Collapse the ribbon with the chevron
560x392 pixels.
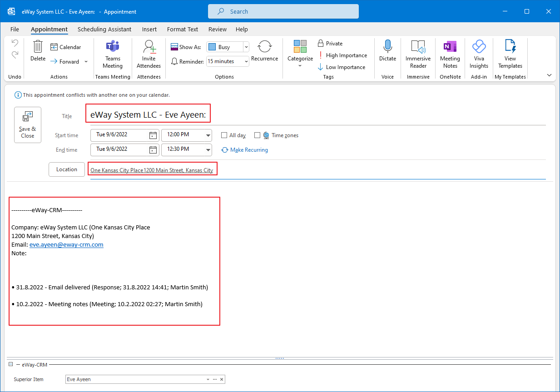click(549, 75)
